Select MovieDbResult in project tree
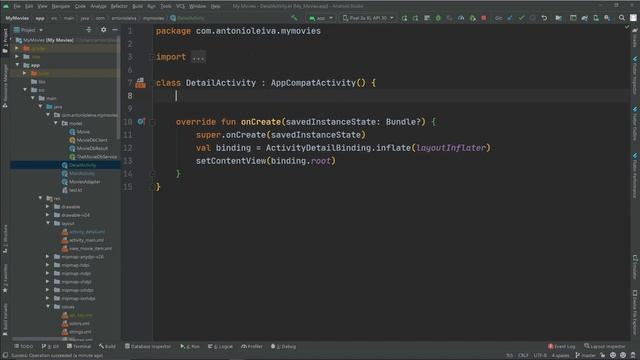Screen dimensions: 640x360 pyautogui.click(x=89, y=148)
